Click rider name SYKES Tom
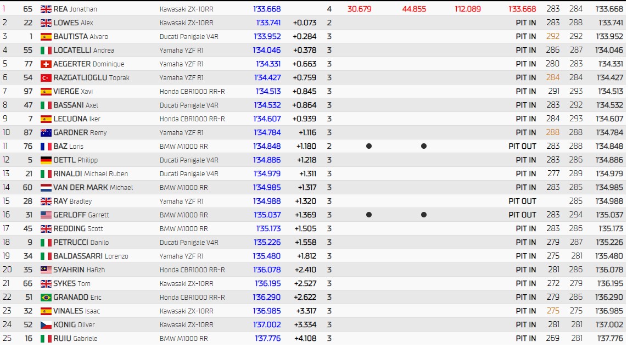This screenshot has height=353, width=644. pyautogui.click(x=72, y=284)
